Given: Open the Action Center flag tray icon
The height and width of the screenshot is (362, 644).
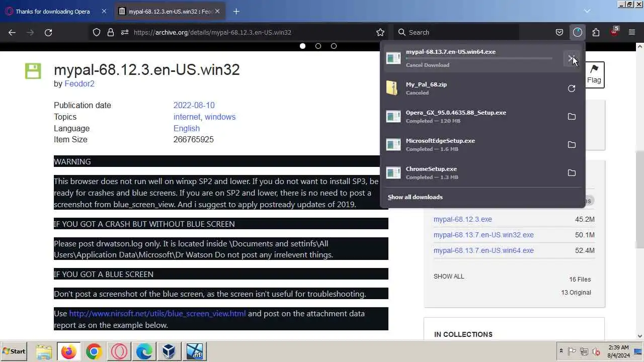Looking at the screenshot, I should tap(572, 351).
